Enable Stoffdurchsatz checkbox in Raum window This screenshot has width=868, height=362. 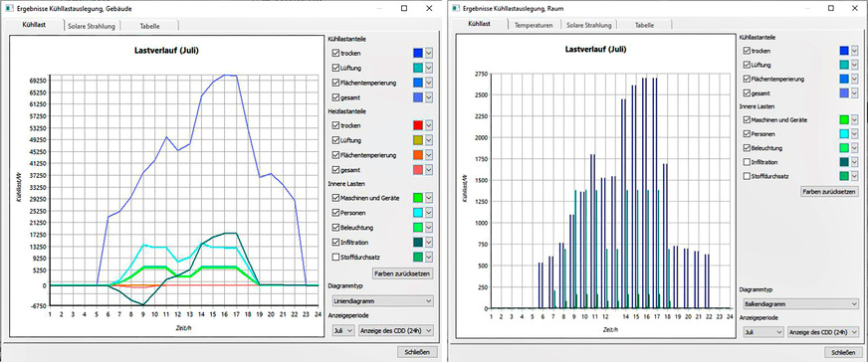[747, 177]
